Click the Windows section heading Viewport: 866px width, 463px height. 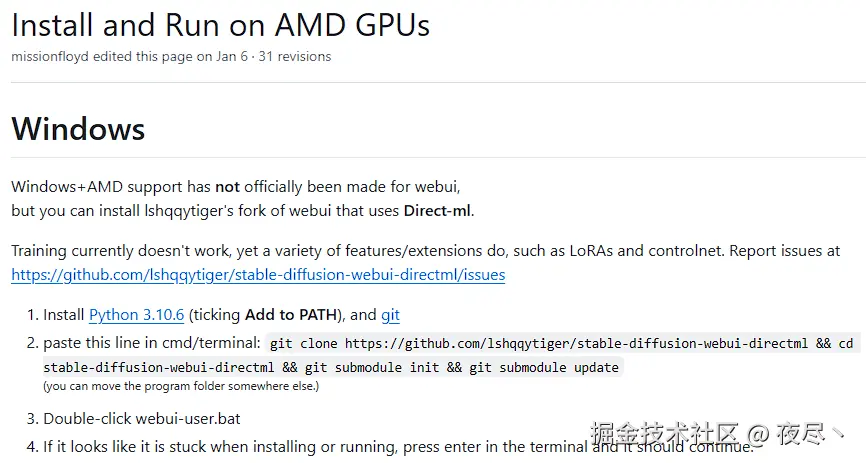78,129
